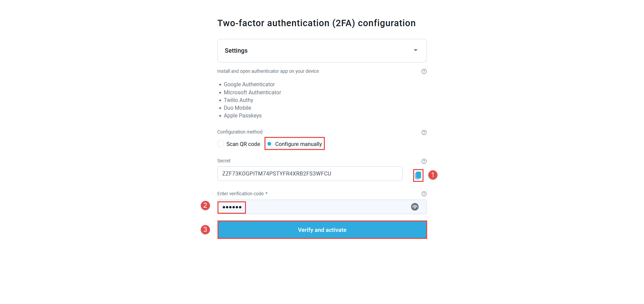The width and height of the screenshot is (644, 304).
Task: Click the Google Authenticator list entry
Action: point(249,85)
